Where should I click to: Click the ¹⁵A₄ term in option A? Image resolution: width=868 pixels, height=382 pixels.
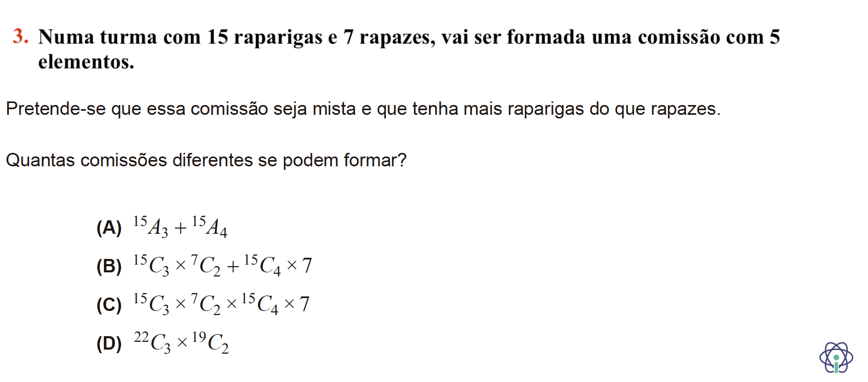(210, 227)
